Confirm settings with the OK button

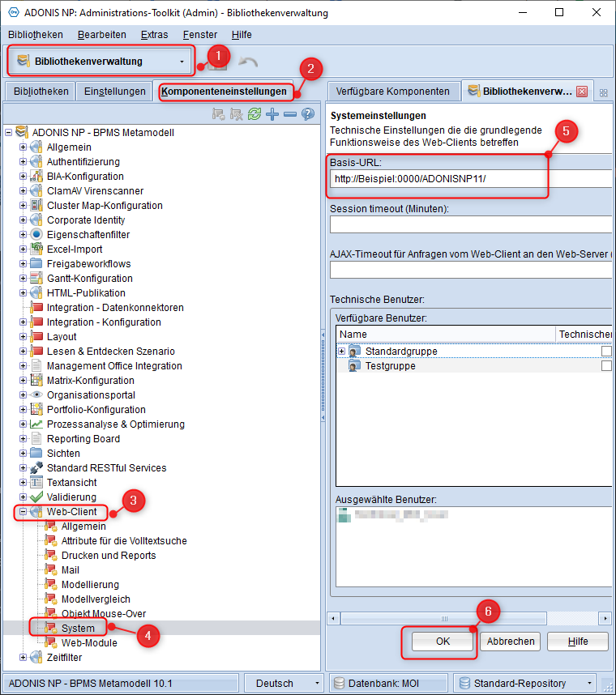tap(443, 642)
